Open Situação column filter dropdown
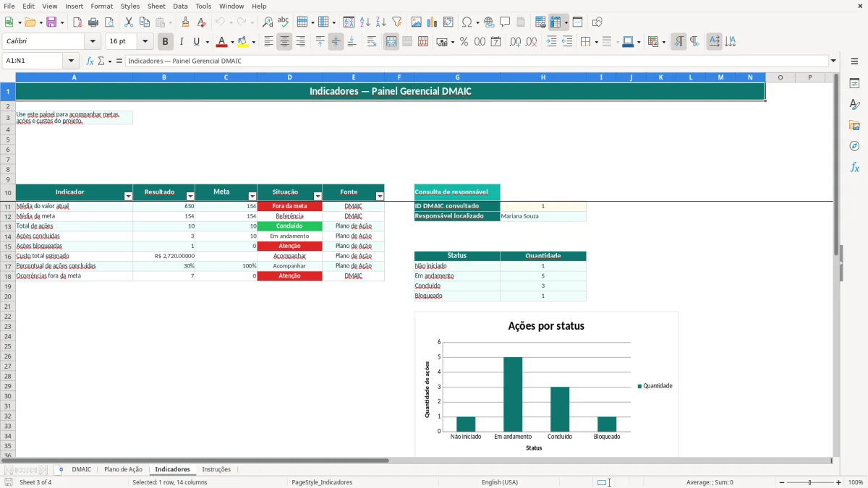The width and height of the screenshot is (868, 488). pos(318,197)
